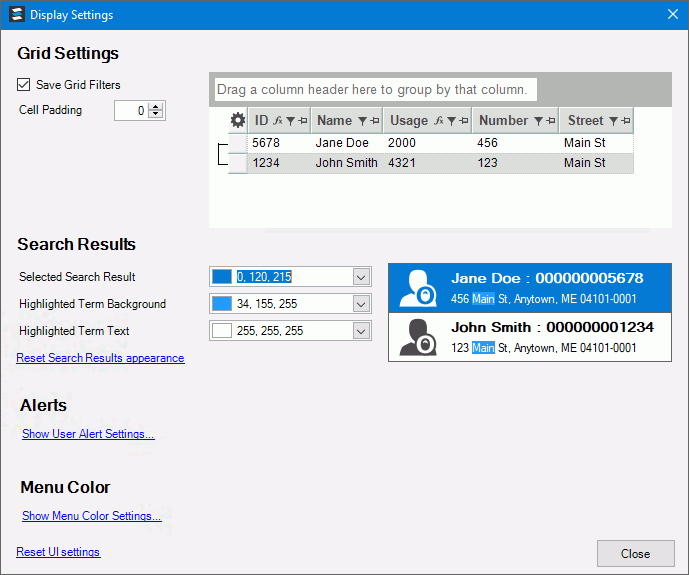
Task: Pin the Name column
Action: tap(374, 120)
